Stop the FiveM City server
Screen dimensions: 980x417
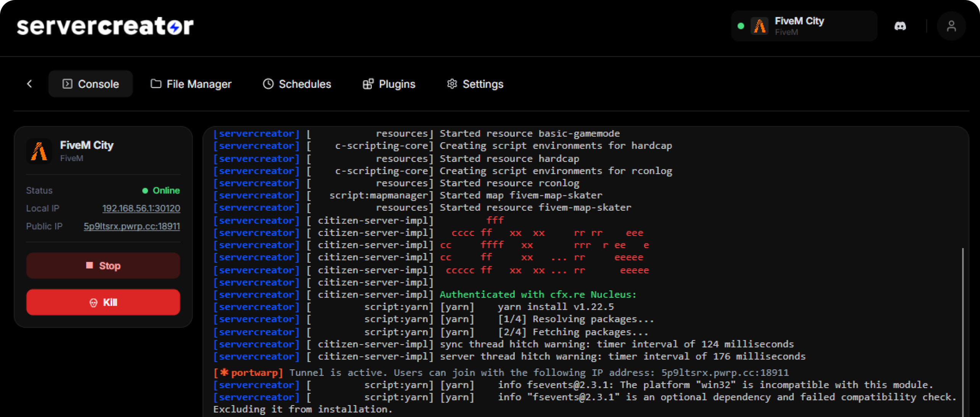(x=103, y=266)
